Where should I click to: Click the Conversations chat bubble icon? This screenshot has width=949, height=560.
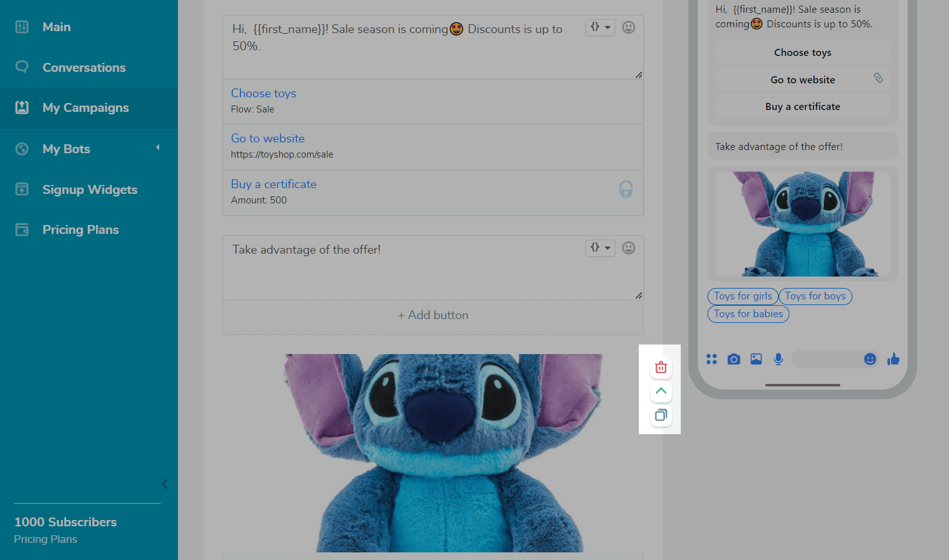click(x=22, y=67)
